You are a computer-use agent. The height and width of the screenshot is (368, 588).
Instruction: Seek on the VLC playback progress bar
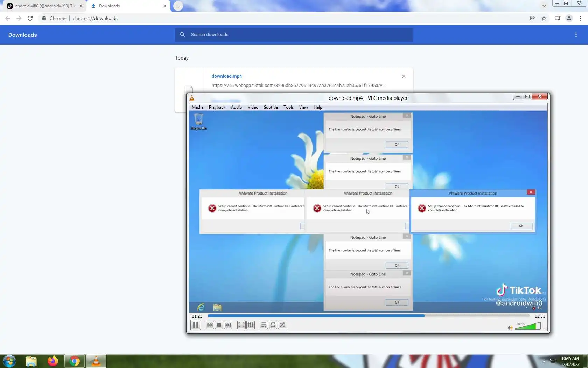click(368, 316)
